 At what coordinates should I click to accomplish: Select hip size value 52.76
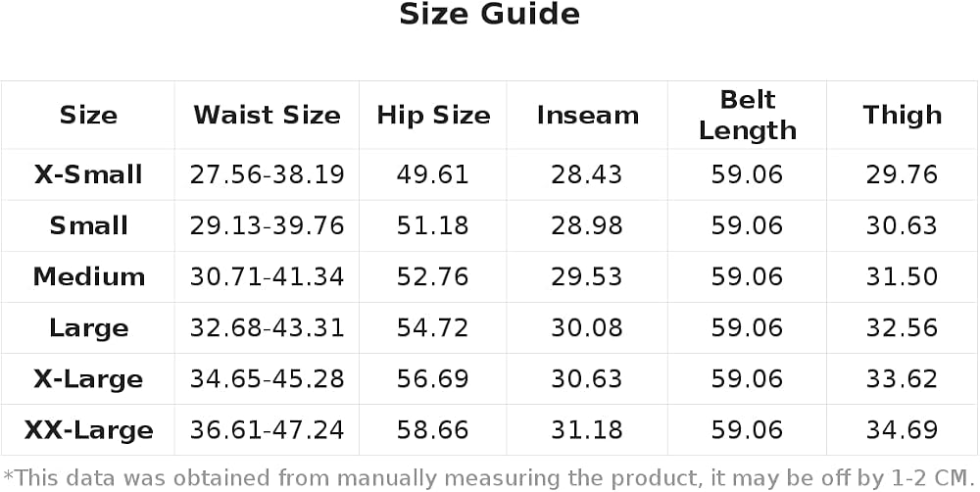pyautogui.click(x=432, y=277)
